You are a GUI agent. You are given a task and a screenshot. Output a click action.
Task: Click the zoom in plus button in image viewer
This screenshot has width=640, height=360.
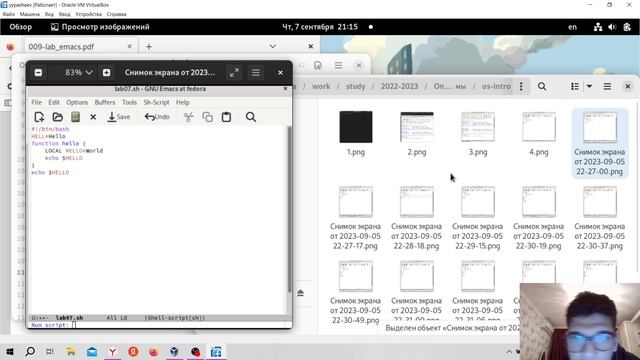pyautogui.click(x=107, y=73)
